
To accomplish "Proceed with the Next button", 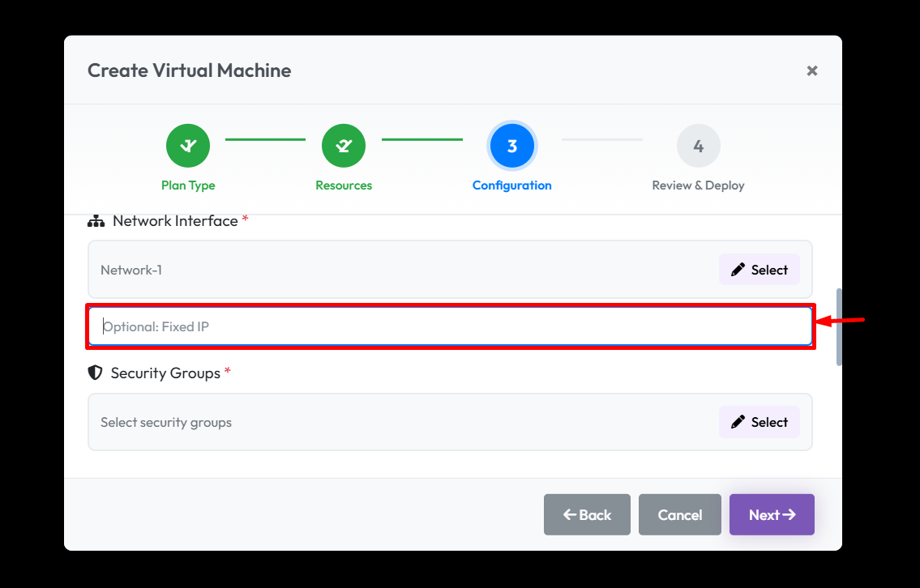I will [x=772, y=515].
